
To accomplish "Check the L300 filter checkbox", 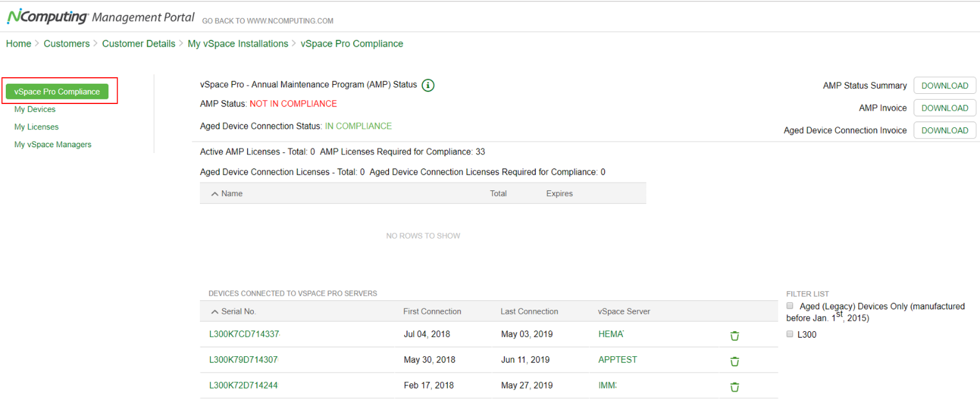I will point(790,334).
